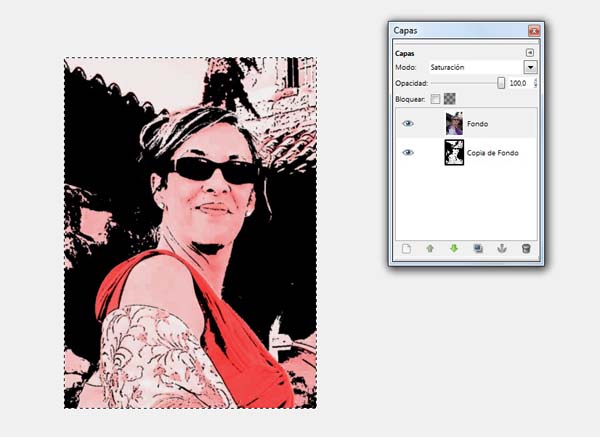Select the Fondo layer name

coord(478,124)
